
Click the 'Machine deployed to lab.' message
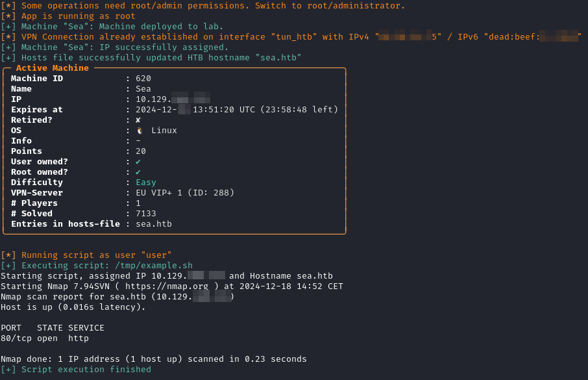click(x=161, y=27)
